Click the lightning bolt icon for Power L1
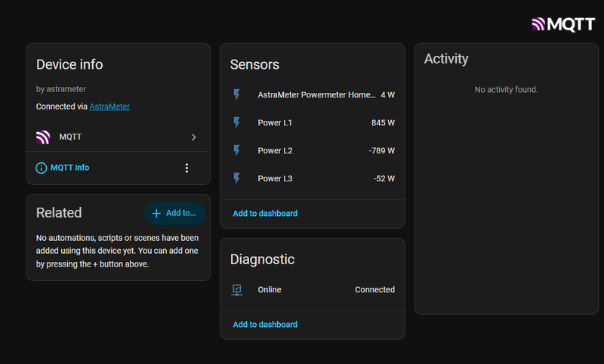604x364 pixels. (x=237, y=122)
